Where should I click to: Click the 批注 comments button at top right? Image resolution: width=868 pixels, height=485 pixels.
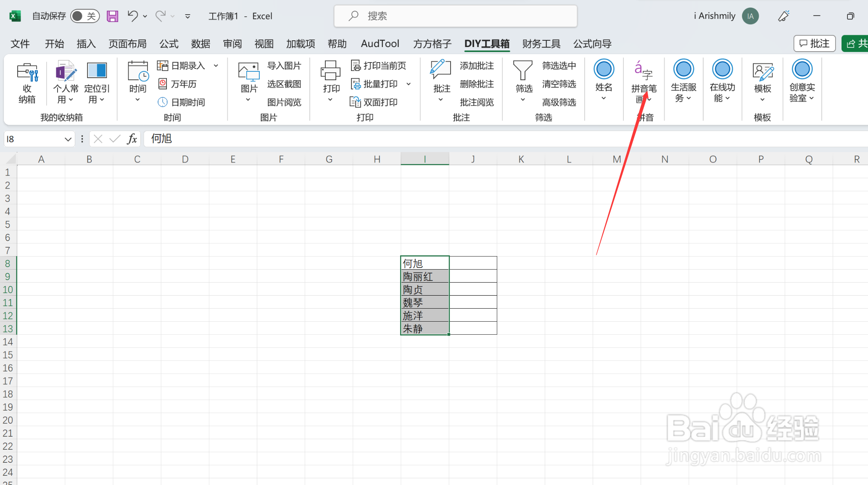click(x=814, y=44)
